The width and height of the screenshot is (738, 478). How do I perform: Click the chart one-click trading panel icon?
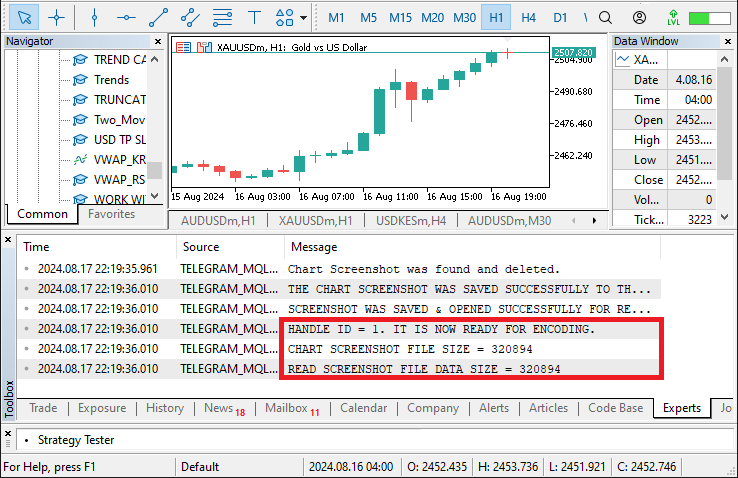click(x=183, y=47)
